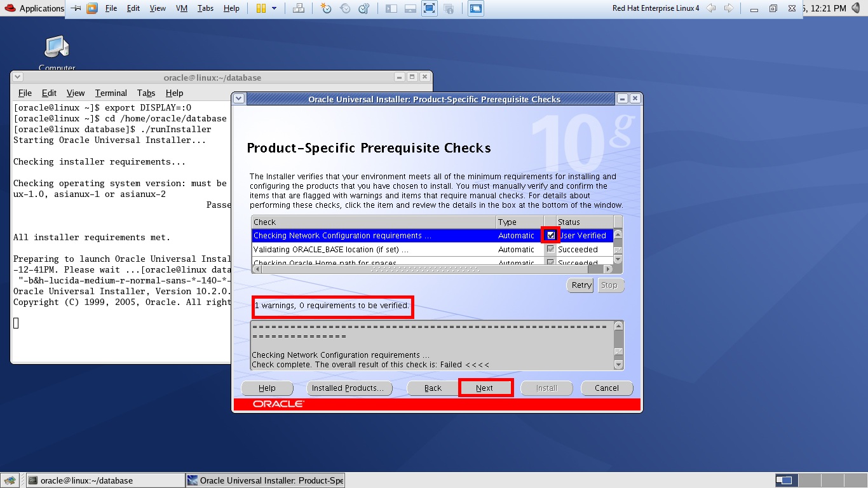This screenshot has width=868, height=488.
Task: Revert the VM to its previous snapshot
Action: pyautogui.click(x=345, y=8)
